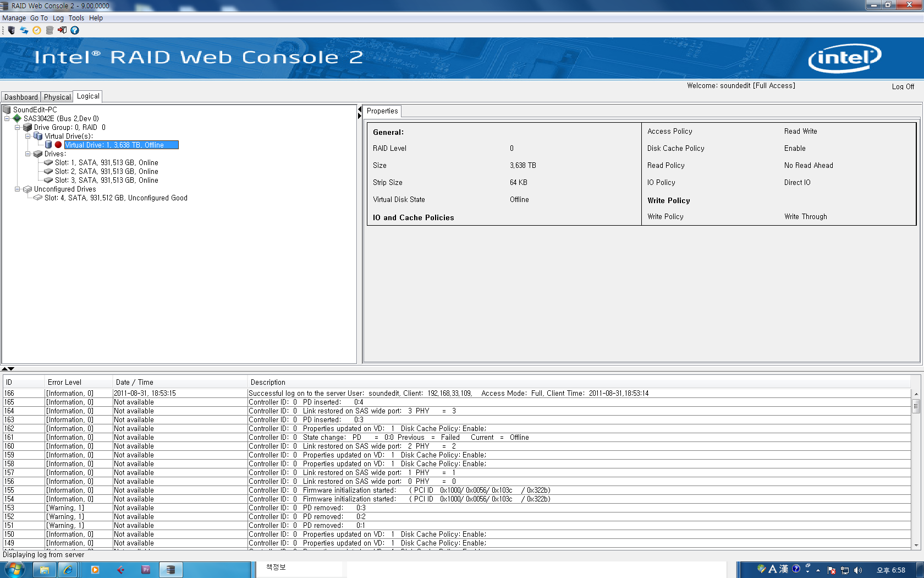The height and width of the screenshot is (578, 924).
Task: Show hidden tray icons arrow
Action: click(x=818, y=570)
